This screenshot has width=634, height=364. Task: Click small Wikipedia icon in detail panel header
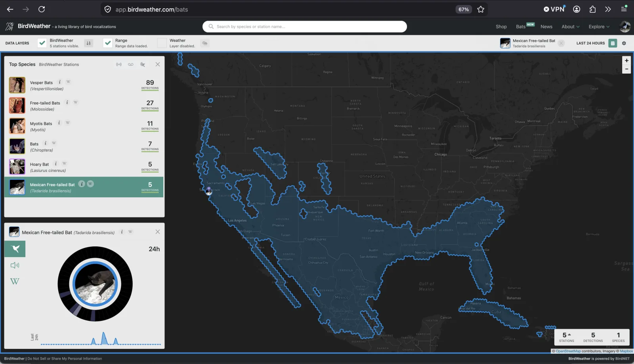click(x=130, y=232)
